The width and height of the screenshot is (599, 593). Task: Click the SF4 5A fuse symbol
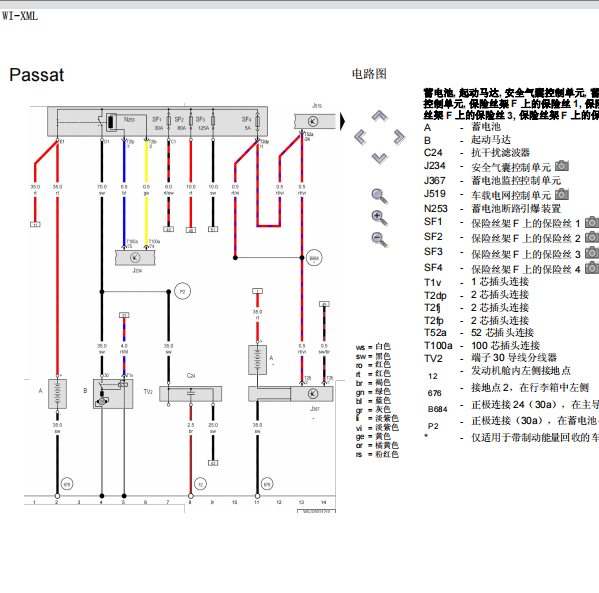[257, 121]
